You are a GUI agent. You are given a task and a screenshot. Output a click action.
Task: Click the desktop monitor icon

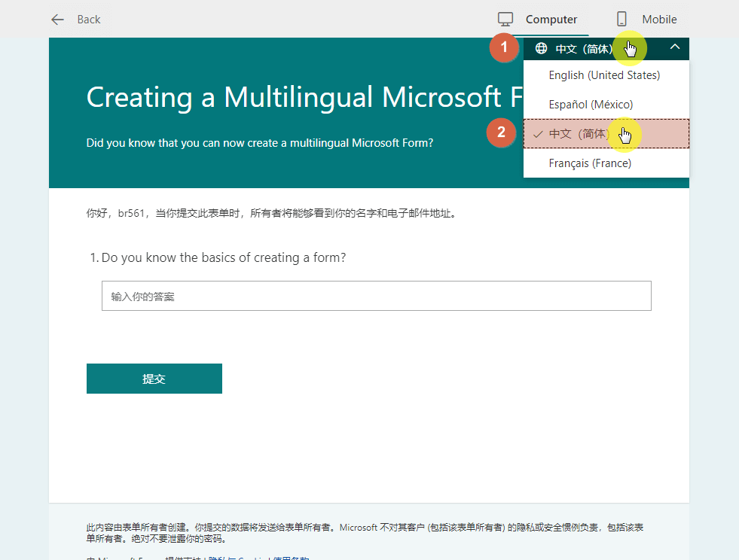click(505, 20)
